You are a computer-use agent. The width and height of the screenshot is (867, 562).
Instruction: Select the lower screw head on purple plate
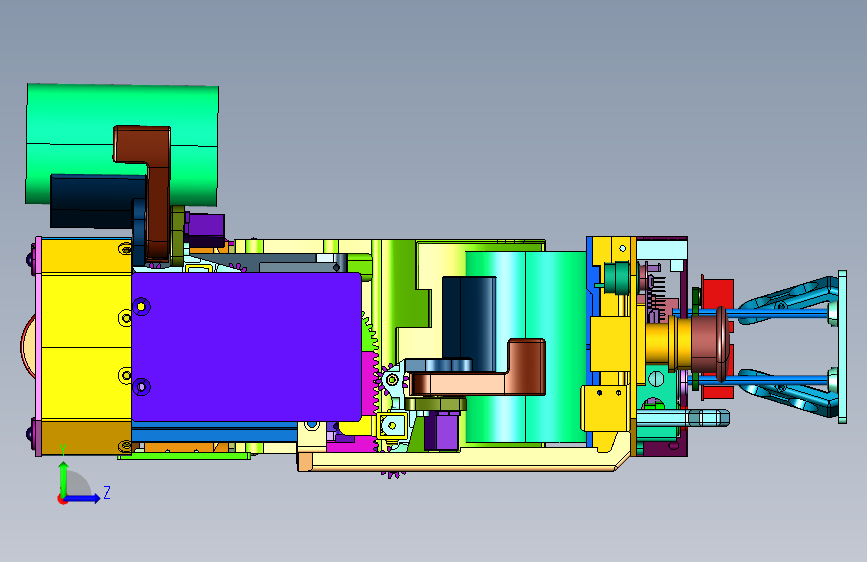click(142, 386)
